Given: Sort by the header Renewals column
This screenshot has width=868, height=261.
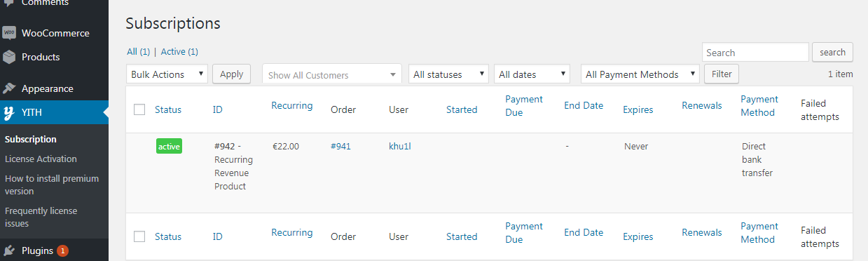Looking at the screenshot, I should coord(702,105).
